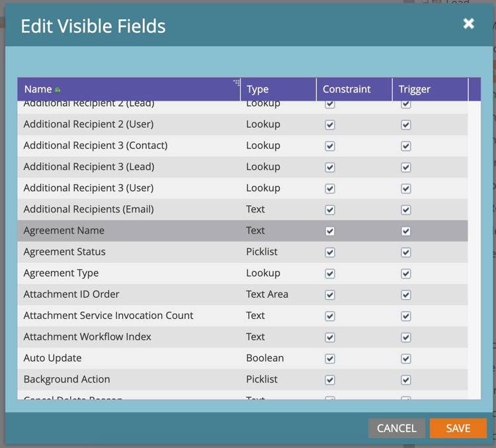Toggle Trigger for Attachment Service Invocation Count
Viewport: 496px width, 448px height.
pos(406,316)
